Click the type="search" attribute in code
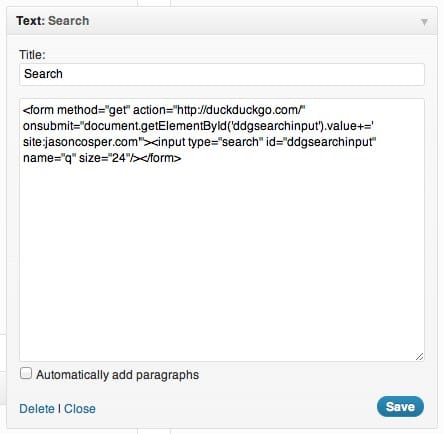 tap(225, 142)
